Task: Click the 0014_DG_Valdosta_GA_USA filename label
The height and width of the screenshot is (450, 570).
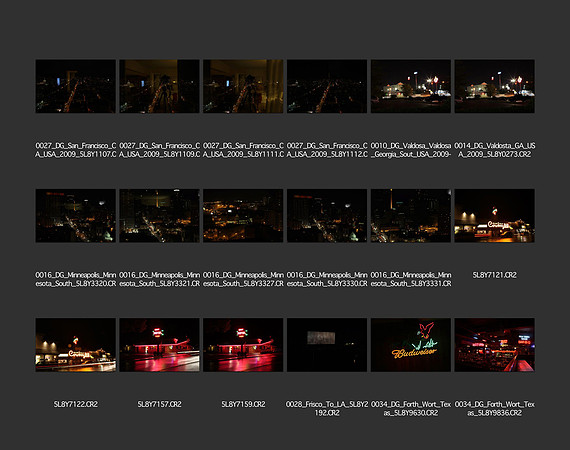Action: pos(494,150)
